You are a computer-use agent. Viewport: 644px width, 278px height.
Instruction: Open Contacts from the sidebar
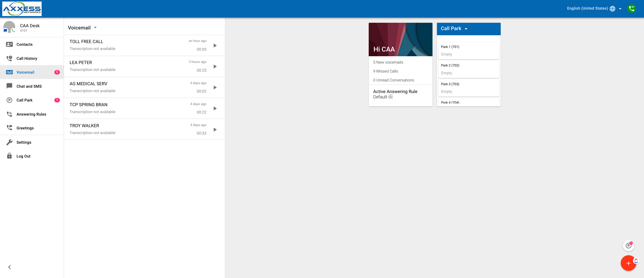pos(24,44)
